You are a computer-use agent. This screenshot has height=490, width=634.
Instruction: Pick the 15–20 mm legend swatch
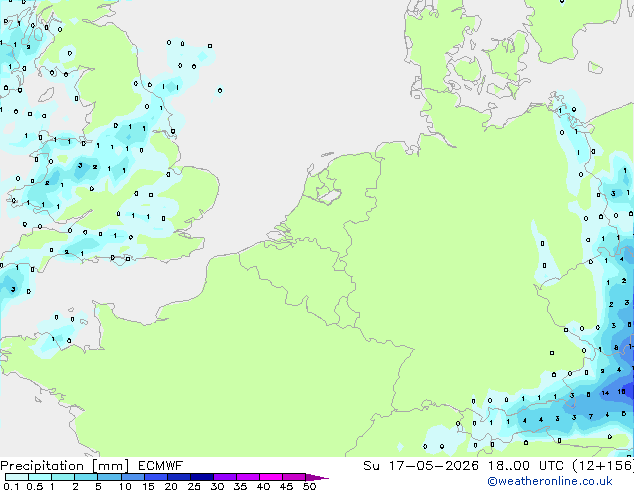coord(155,477)
